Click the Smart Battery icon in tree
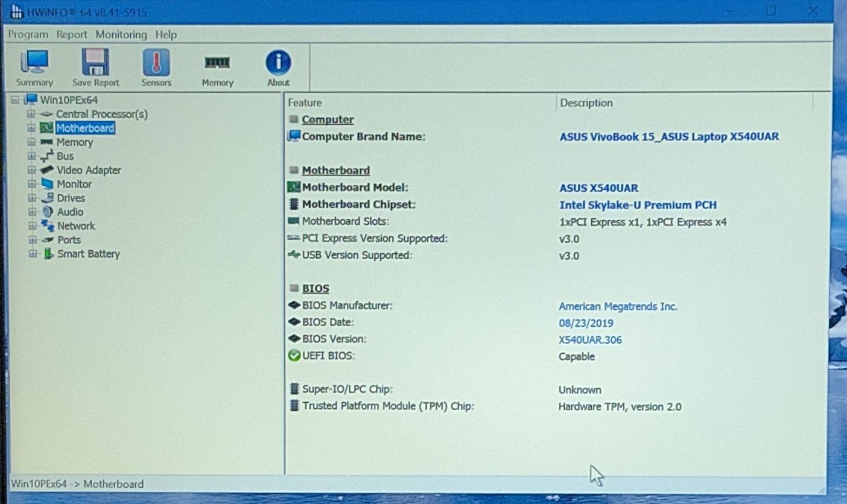Viewport: 847px width, 504px height. click(48, 254)
